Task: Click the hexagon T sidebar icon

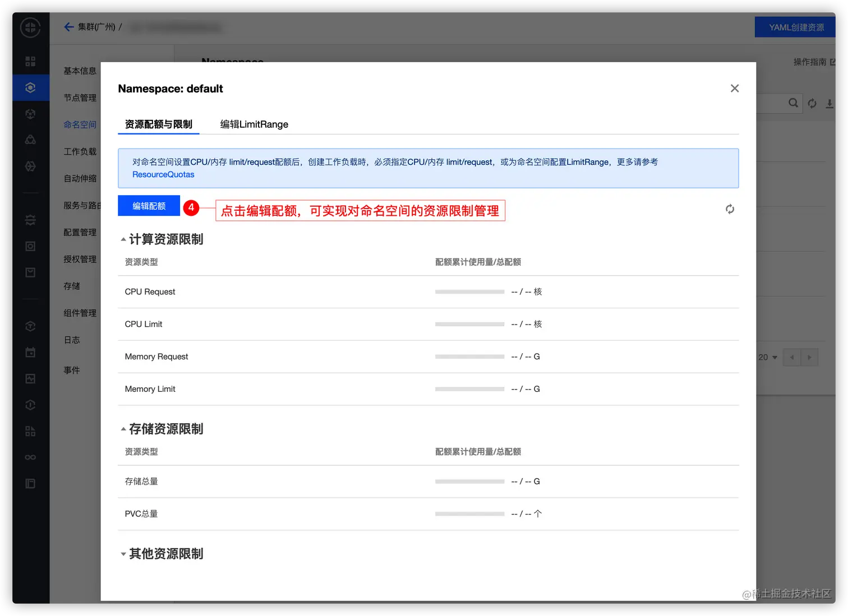Action: tap(30, 326)
